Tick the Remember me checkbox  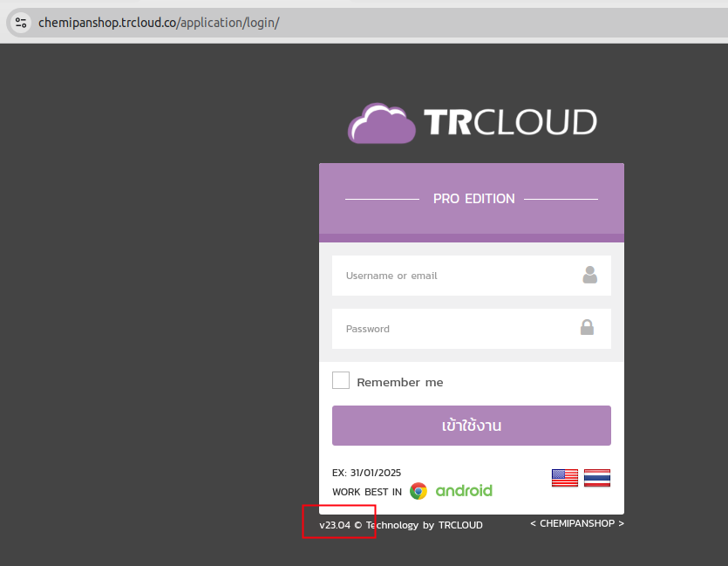click(341, 380)
